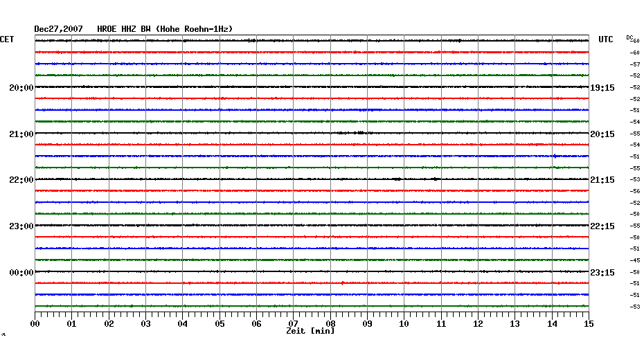Click minute tick label 01
644x342 pixels.
click(x=72, y=324)
